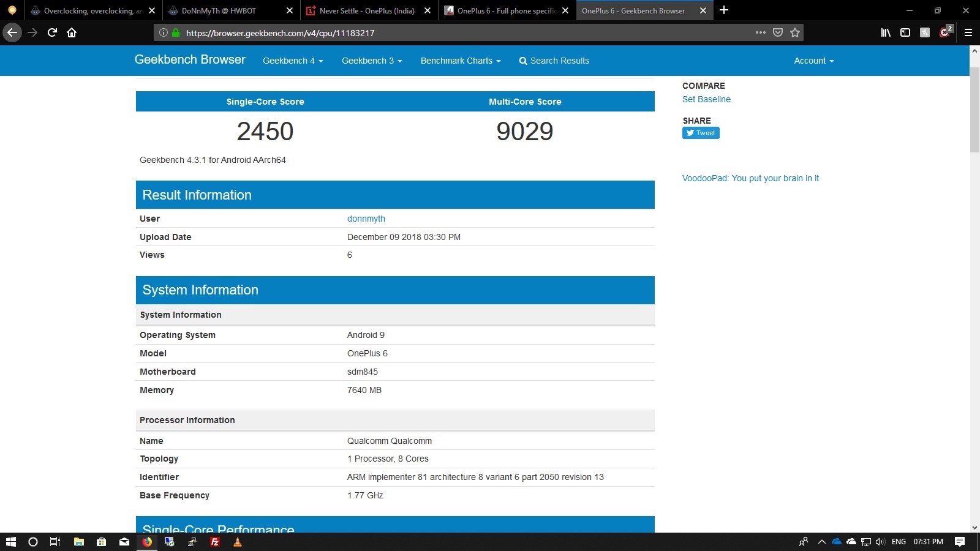Open the Action Center notifications icon

pyautogui.click(x=960, y=542)
